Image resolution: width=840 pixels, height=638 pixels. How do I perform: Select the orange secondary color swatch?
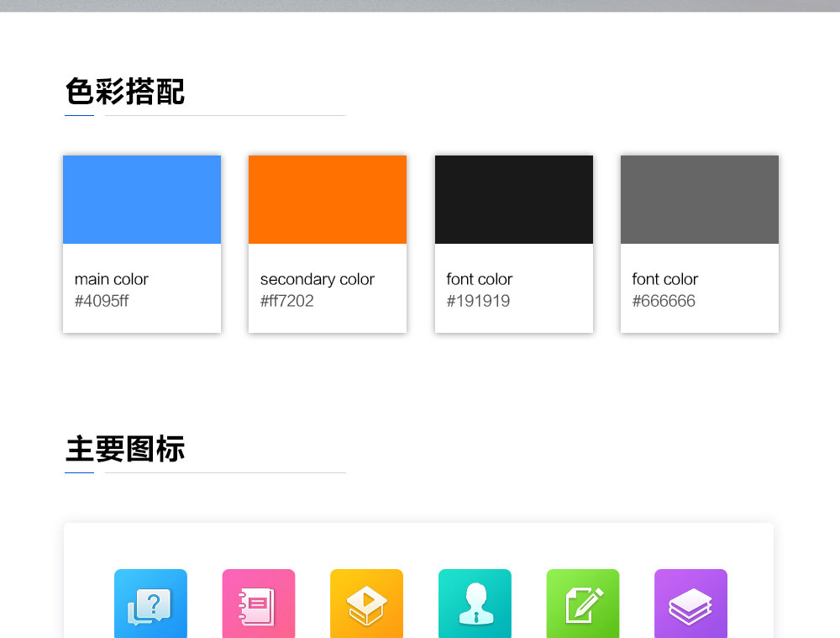(328, 200)
